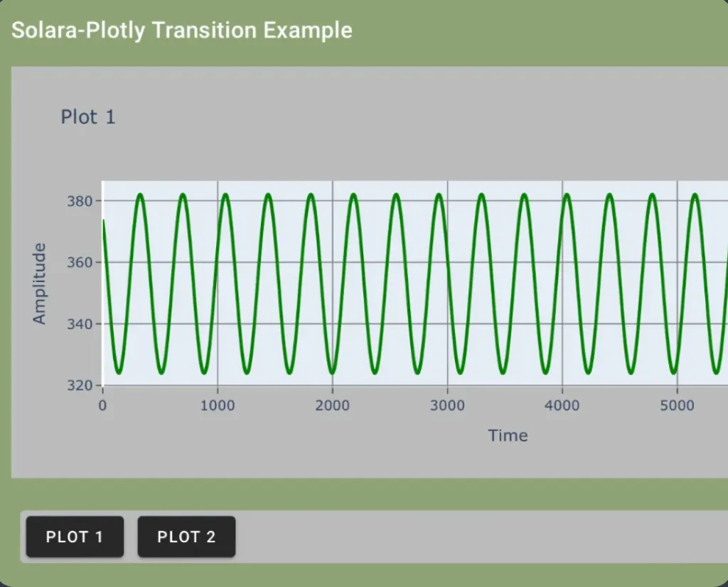
Task: Click the 3000 Time axis tick label
Action: tap(447, 406)
